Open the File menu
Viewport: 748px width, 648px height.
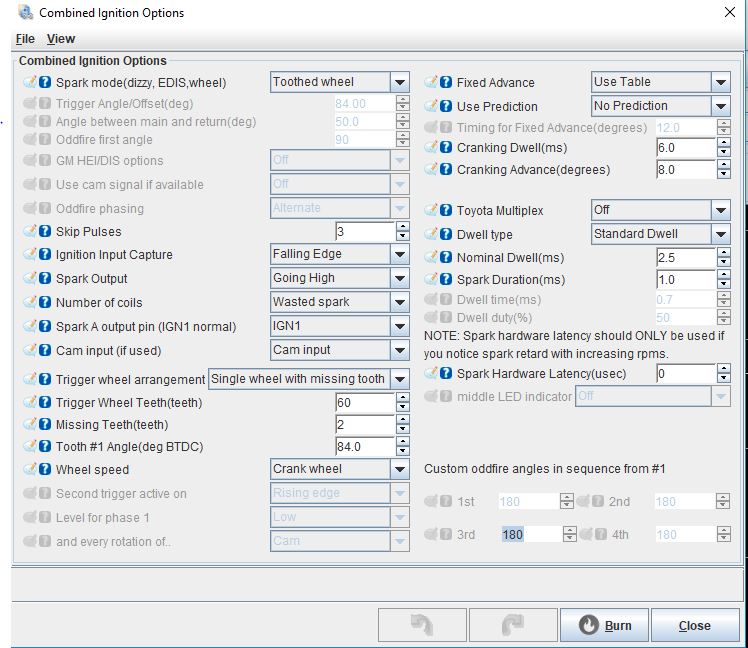[x=25, y=39]
